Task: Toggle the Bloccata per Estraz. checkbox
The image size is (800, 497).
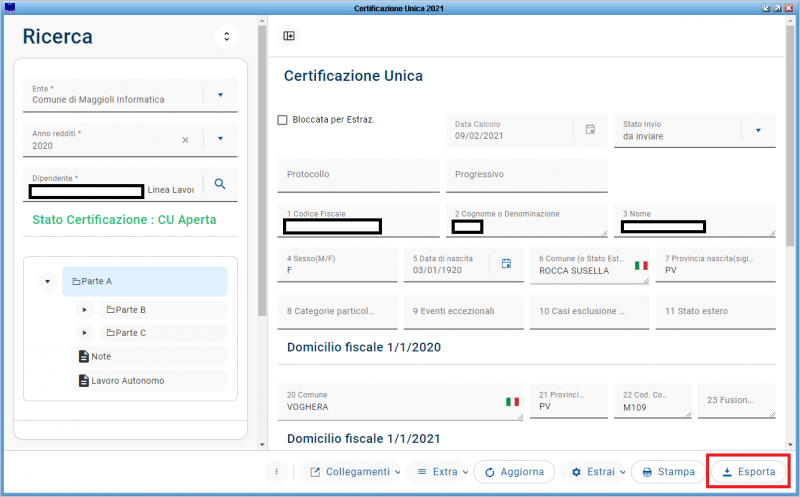Action: [x=282, y=120]
